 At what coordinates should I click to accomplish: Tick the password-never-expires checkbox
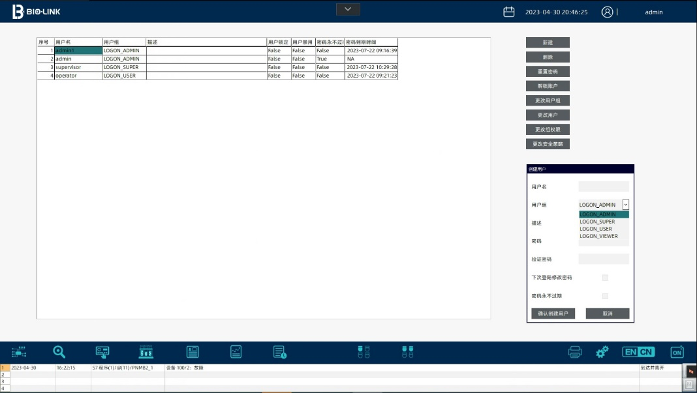[605, 296]
